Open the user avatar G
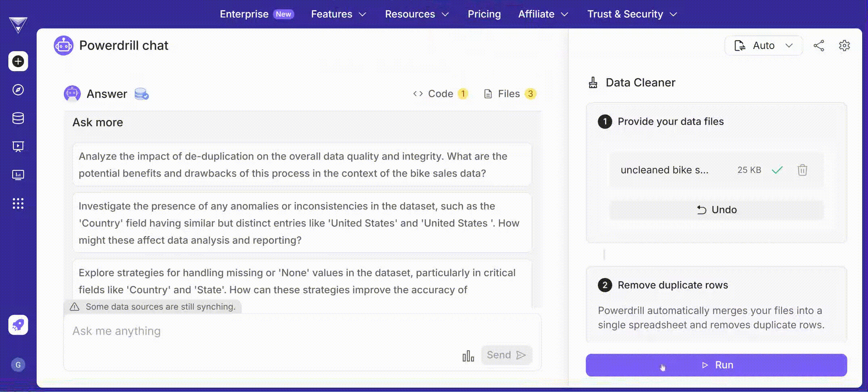 18,365
